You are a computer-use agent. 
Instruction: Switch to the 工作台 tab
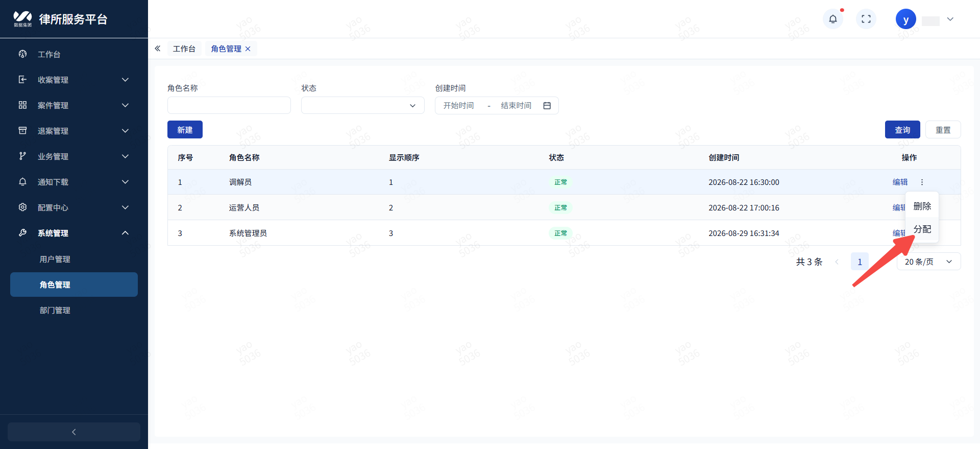tap(184, 49)
